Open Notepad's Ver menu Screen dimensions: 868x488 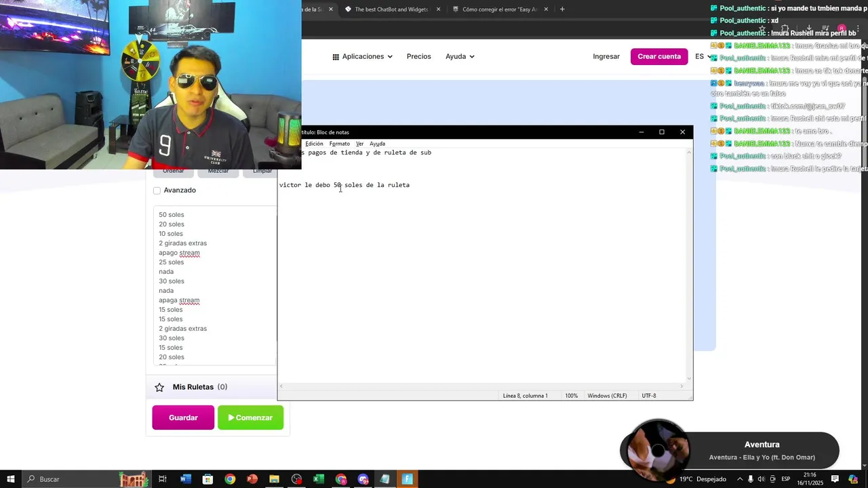click(359, 144)
